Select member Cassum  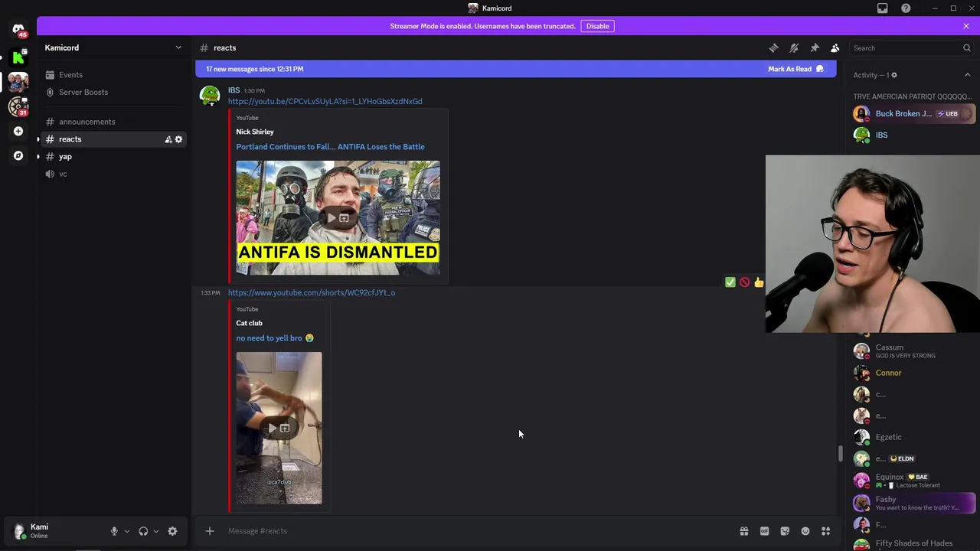tap(914, 351)
